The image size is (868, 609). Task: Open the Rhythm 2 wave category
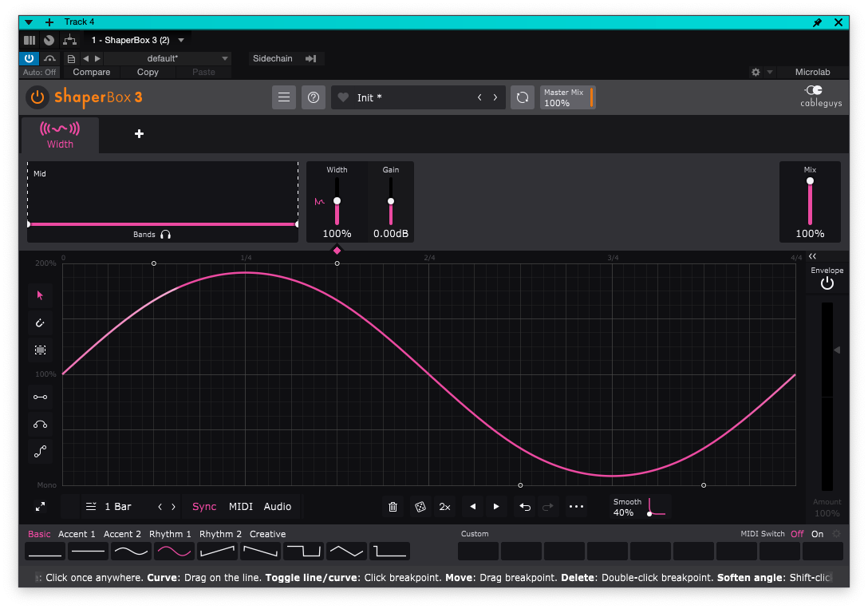point(220,534)
